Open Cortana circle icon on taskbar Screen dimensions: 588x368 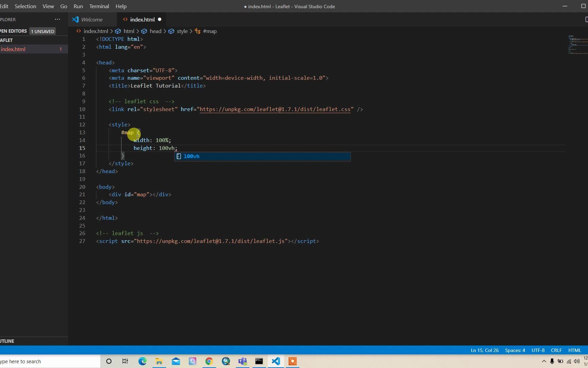click(x=109, y=362)
